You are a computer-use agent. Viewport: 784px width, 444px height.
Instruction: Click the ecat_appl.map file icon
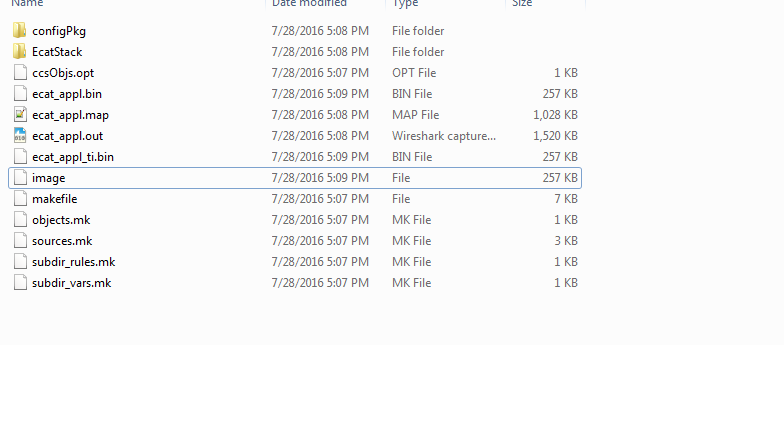coord(21,115)
